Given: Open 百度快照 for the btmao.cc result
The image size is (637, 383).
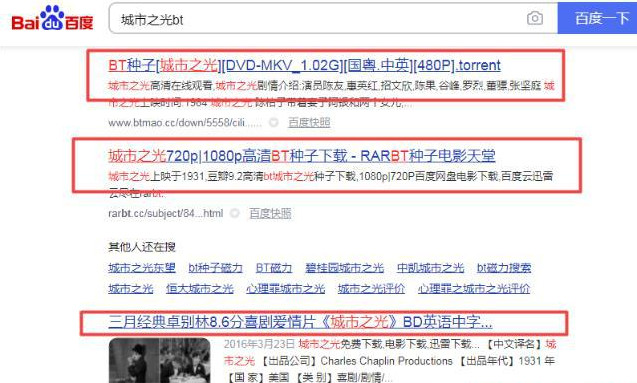Looking at the screenshot, I should [309, 122].
